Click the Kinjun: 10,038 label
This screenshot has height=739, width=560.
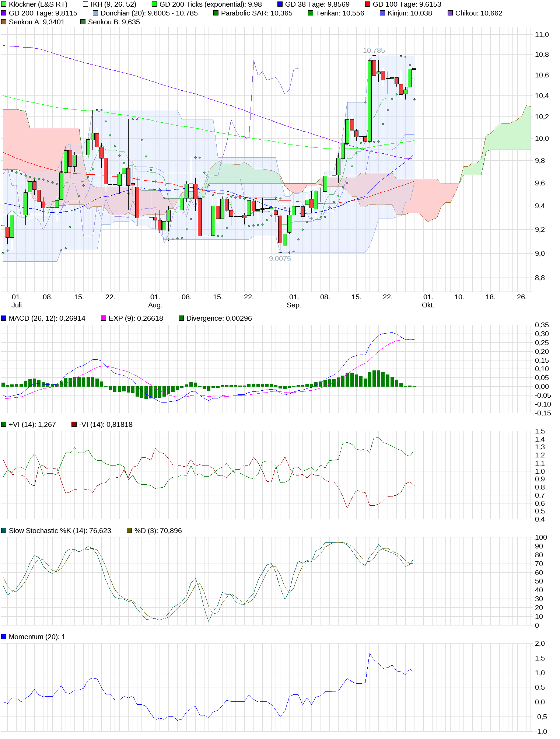coord(410,13)
